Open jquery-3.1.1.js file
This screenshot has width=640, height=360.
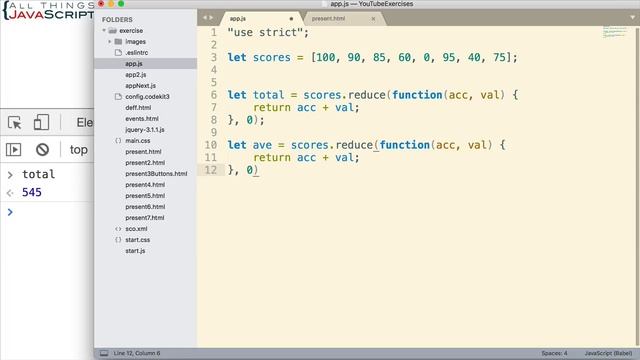point(145,130)
